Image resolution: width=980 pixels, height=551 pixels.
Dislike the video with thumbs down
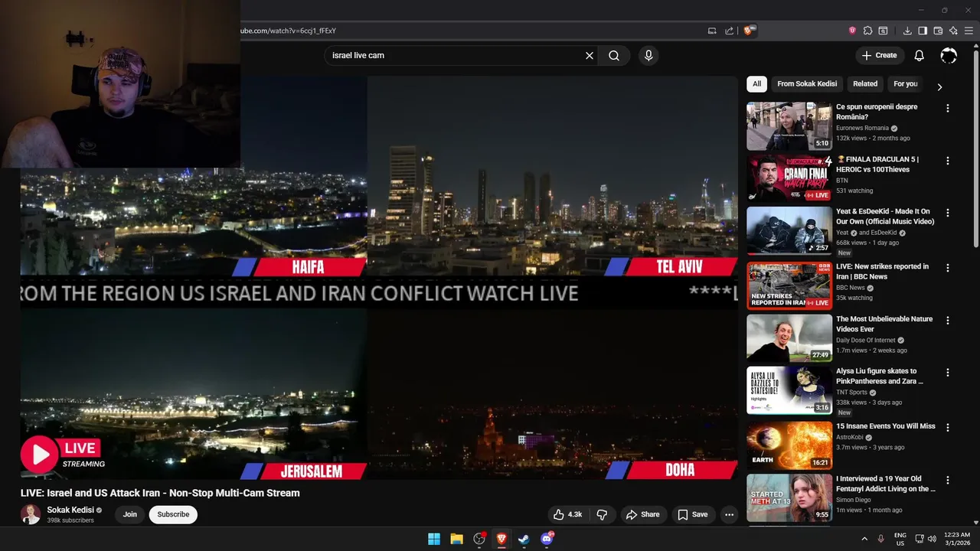[602, 514]
